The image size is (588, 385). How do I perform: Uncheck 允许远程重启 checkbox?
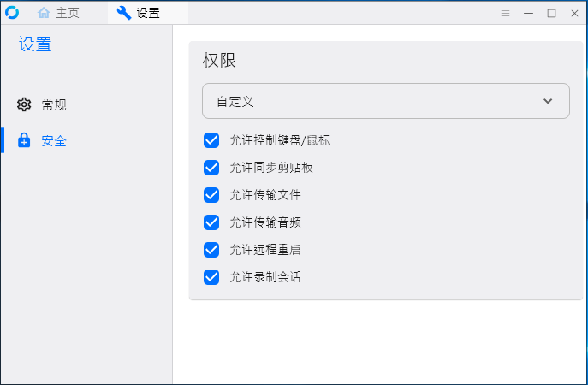click(211, 250)
